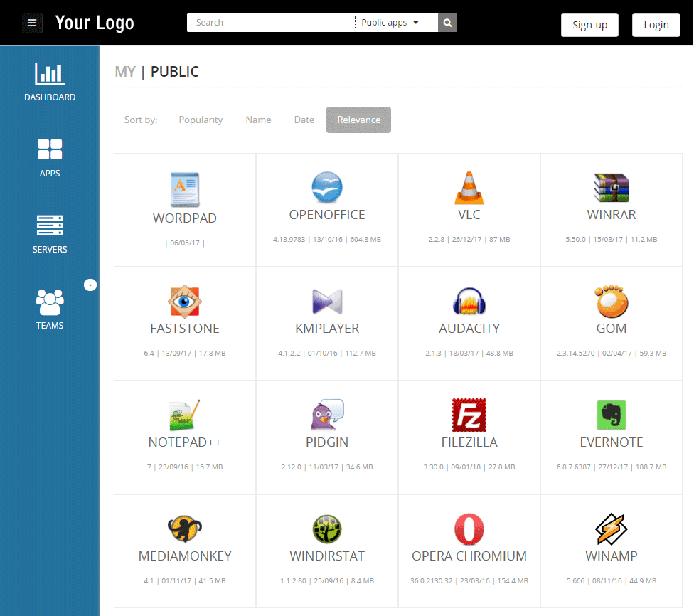Select the Audacity headphones icon
The width and height of the screenshot is (694, 616).
click(469, 301)
